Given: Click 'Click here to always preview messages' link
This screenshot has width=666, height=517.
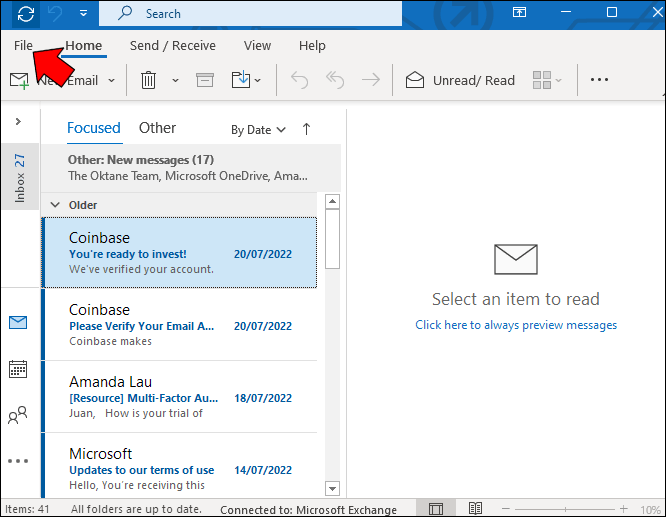Looking at the screenshot, I should [x=516, y=325].
